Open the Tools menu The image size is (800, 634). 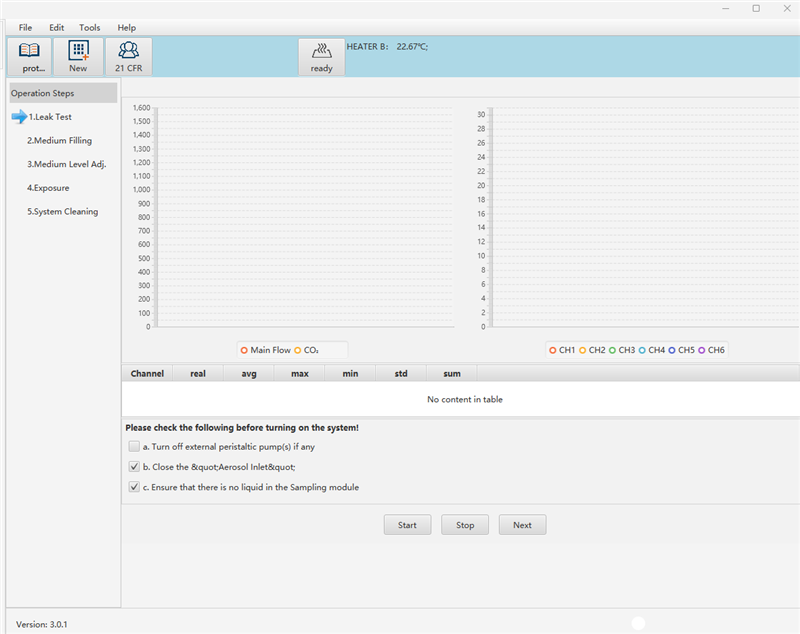click(90, 27)
